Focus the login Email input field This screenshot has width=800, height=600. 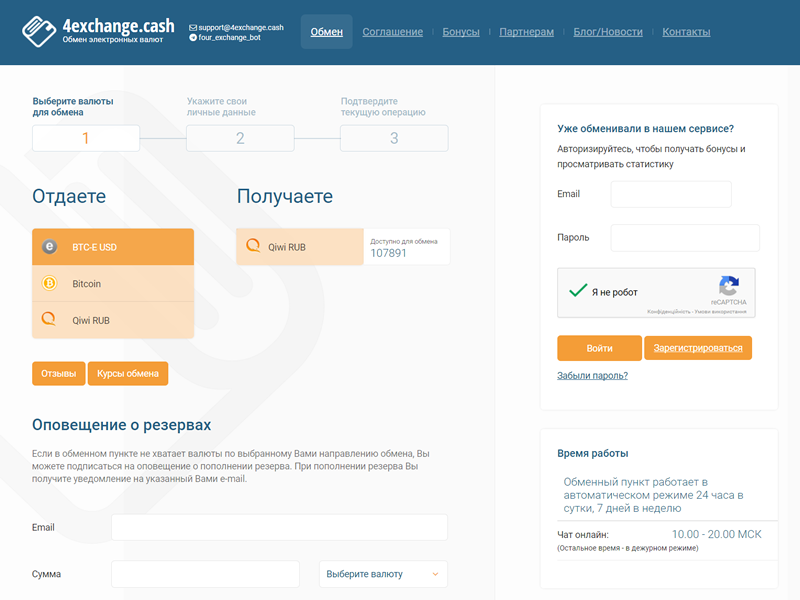click(x=670, y=194)
